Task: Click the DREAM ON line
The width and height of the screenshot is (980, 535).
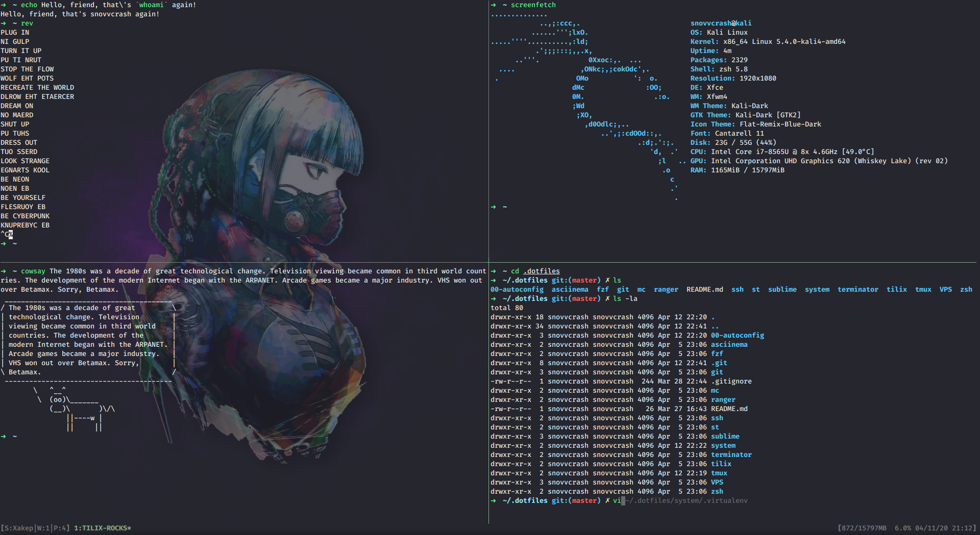Action: click(17, 106)
